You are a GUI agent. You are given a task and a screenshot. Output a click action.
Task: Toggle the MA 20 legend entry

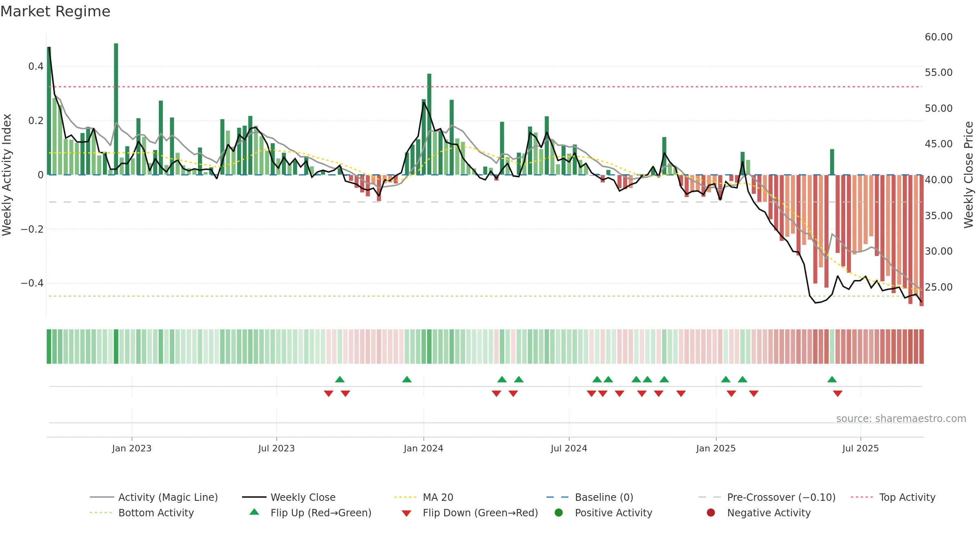pyautogui.click(x=423, y=497)
